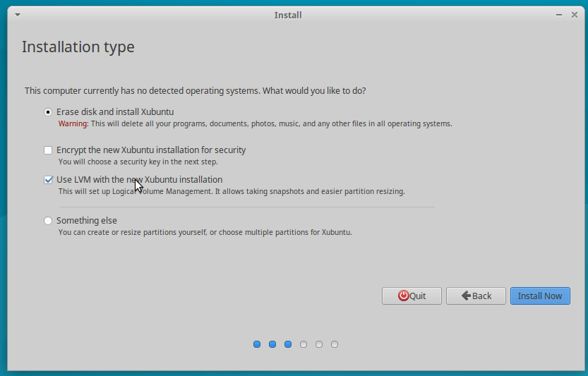Screen dimensions: 588x376
Task: Click the Something else option label text
Action: (87, 221)
